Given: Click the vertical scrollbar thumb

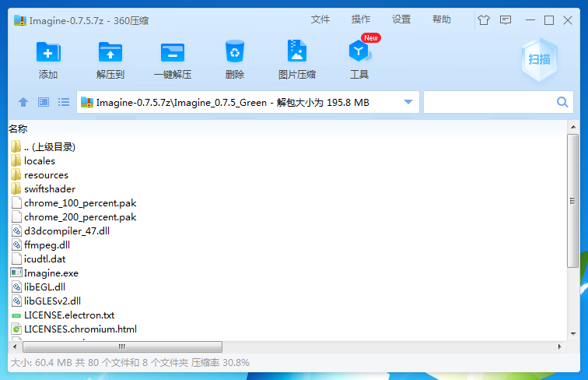Looking at the screenshot, I should [x=572, y=201].
